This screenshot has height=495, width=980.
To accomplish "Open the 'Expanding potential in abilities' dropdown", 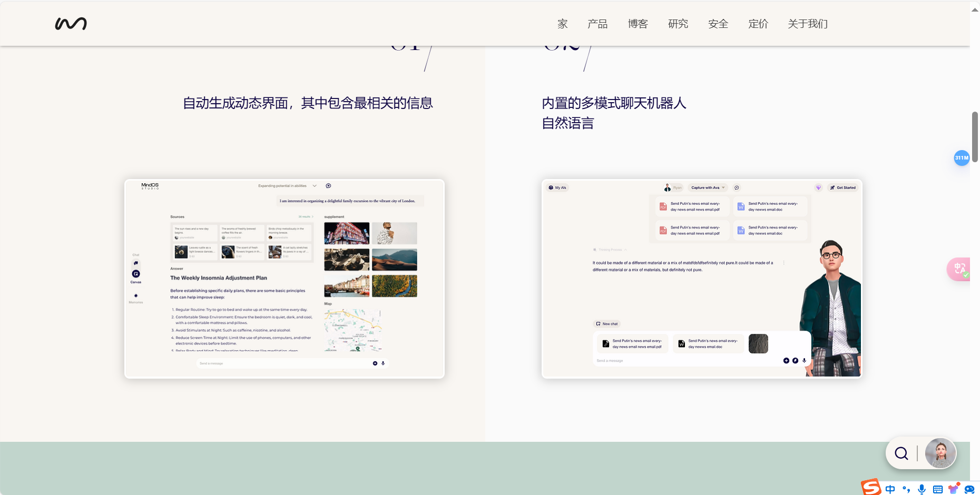I will click(x=315, y=186).
